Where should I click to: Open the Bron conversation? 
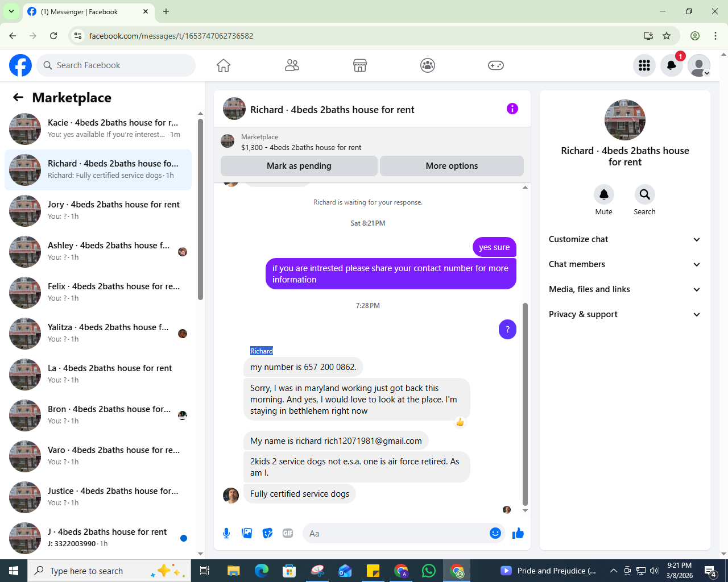(98, 415)
